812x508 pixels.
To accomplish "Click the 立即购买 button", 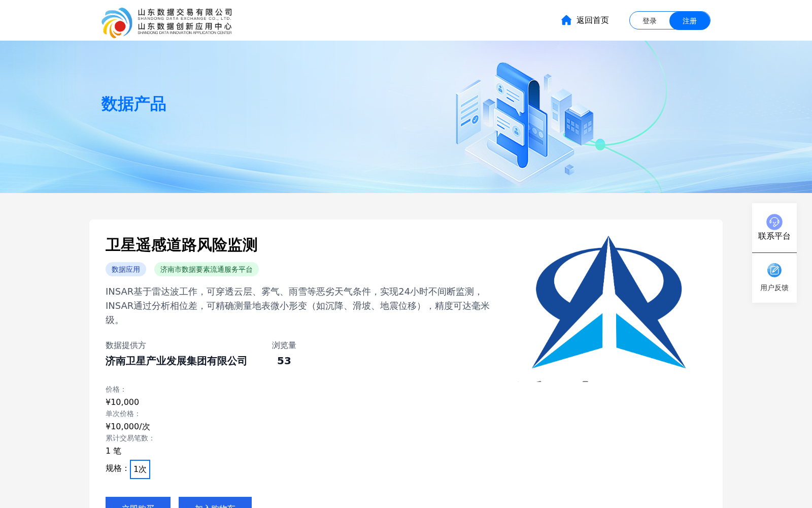I will [x=138, y=503].
